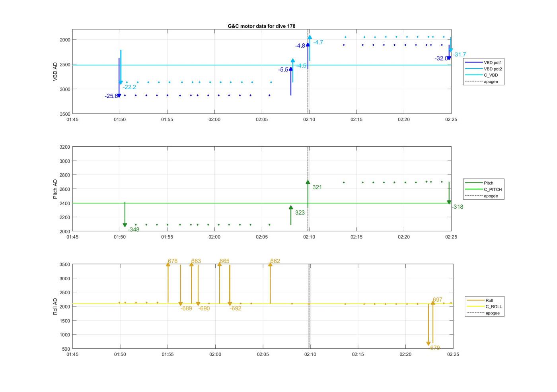Click the 665 roll annotation
This screenshot has width=557, height=392.
224,261
